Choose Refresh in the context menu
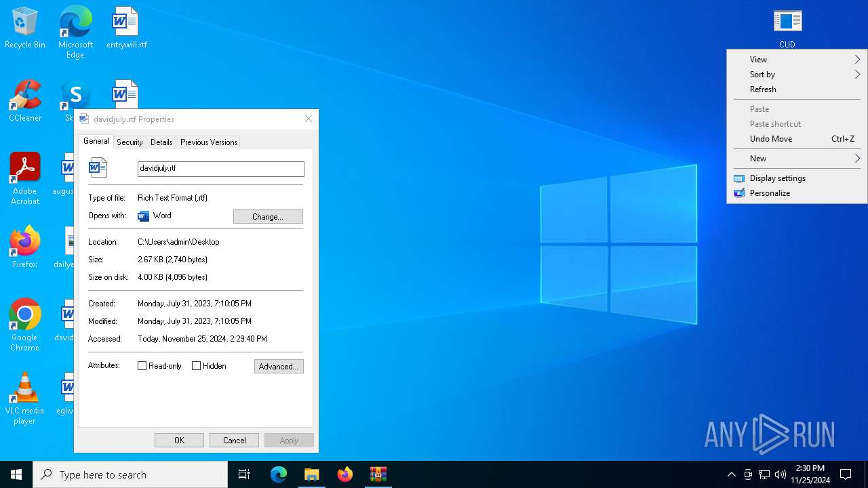The width and height of the screenshot is (868, 488). (x=797, y=89)
